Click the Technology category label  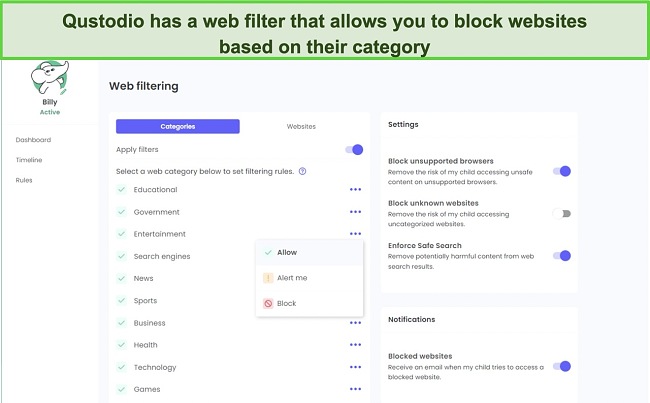155,367
